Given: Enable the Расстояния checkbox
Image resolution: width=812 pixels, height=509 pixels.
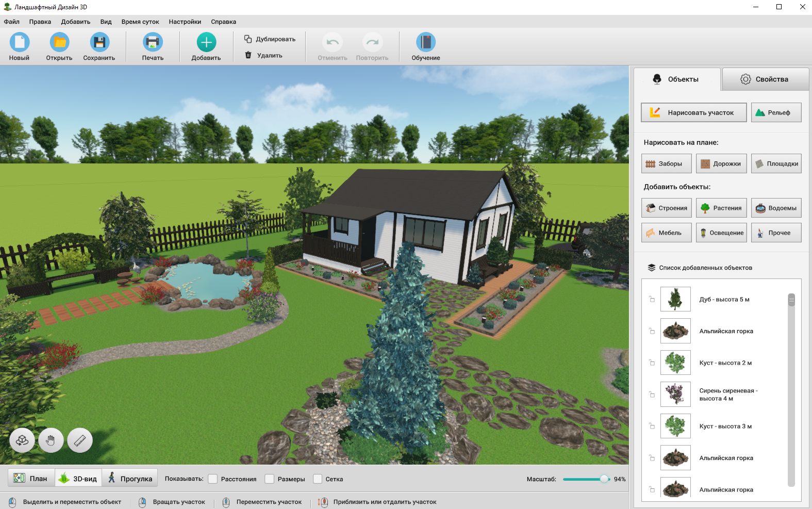Looking at the screenshot, I should pyautogui.click(x=213, y=479).
